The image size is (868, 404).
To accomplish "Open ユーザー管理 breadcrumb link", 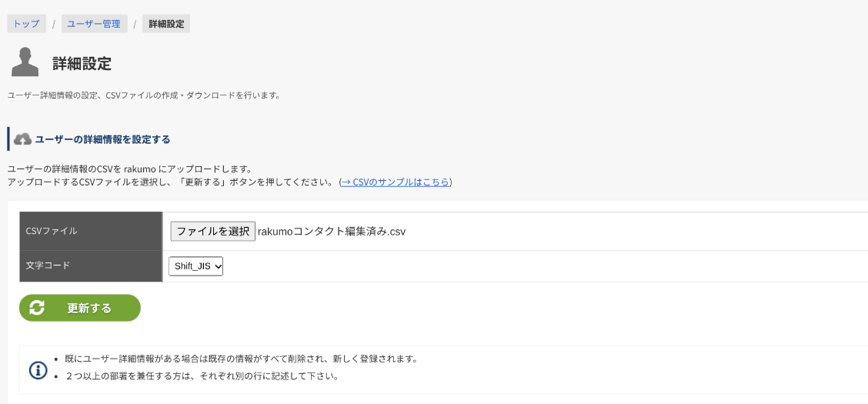I will [x=94, y=24].
